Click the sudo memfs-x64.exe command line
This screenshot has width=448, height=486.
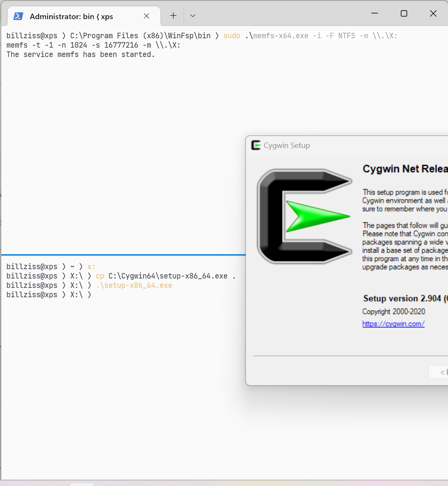(202, 36)
